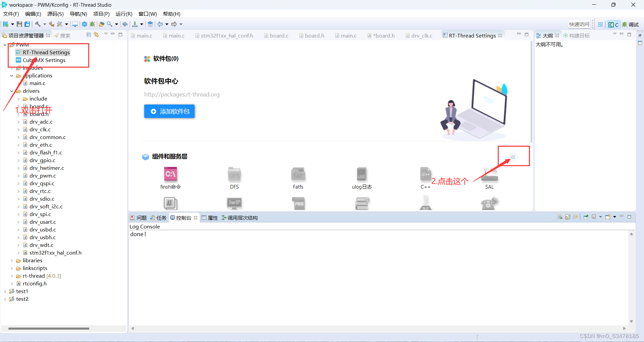This screenshot has width=644, height=342.
Task: Switch to the drv_clk.c editor tab
Action: click(x=419, y=36)
